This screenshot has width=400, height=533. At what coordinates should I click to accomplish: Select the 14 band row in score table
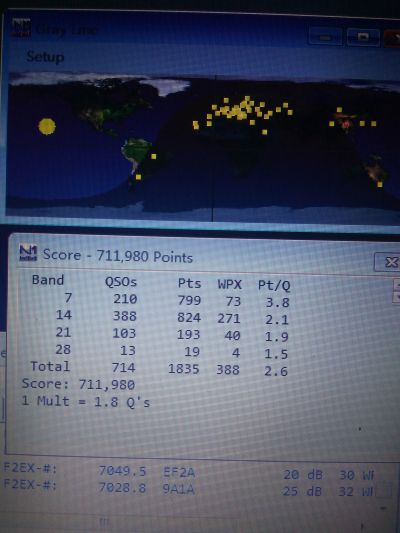[160, 316]
